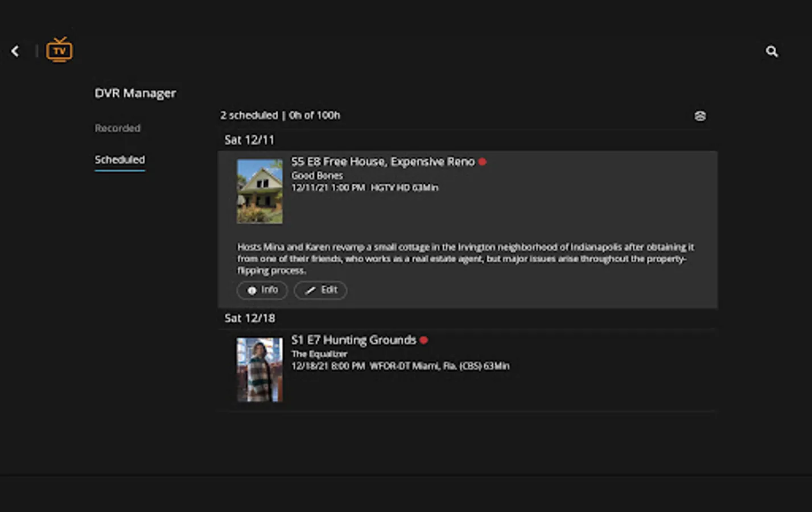The width and height of the screenshot is (812, 512).
Task: Open search from the top bar
Action: 772,51
